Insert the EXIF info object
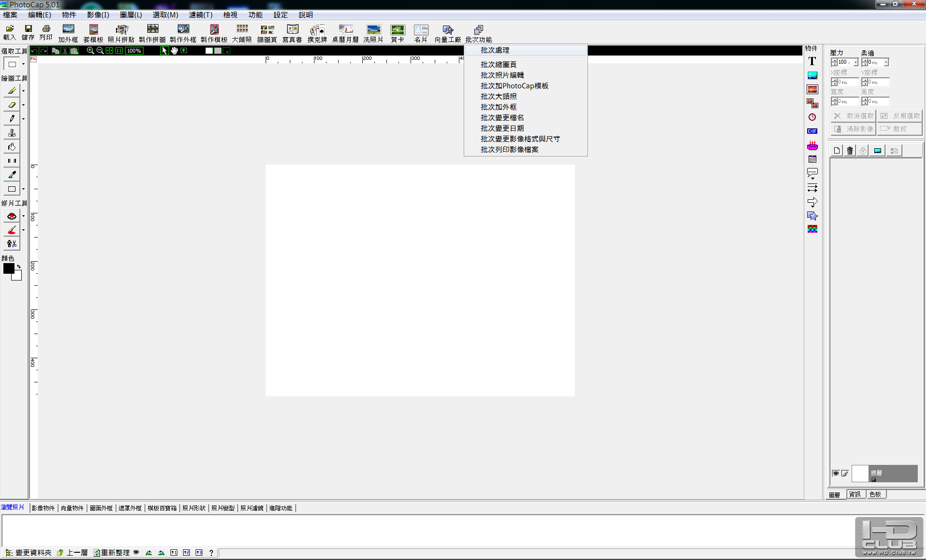 812,131
